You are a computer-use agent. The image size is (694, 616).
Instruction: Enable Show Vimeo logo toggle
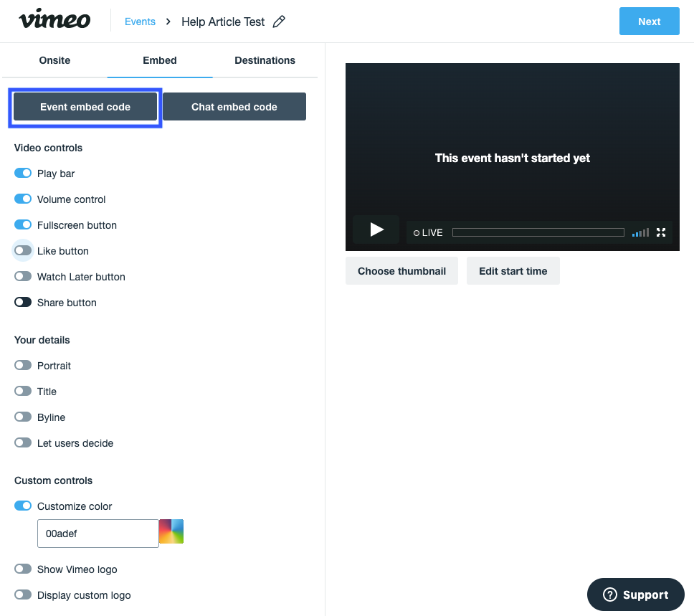click(23, 569)
